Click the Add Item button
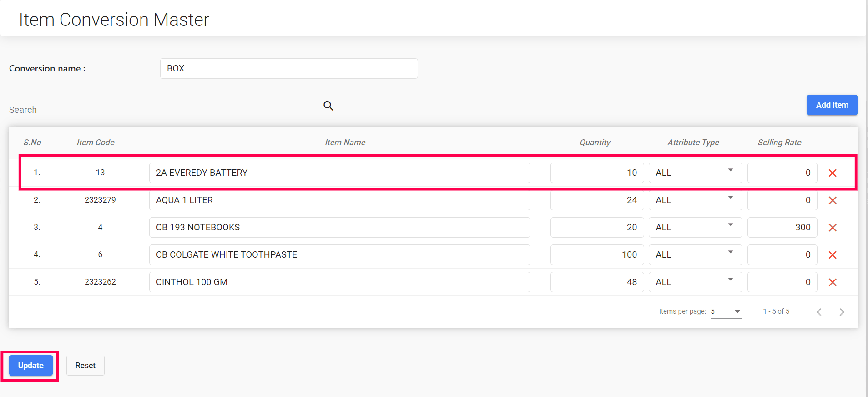868x397 pixels. tap(832, 105)
